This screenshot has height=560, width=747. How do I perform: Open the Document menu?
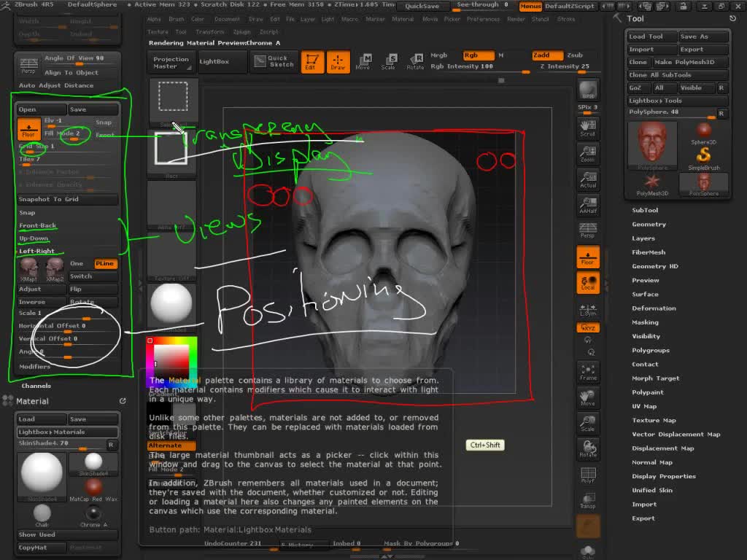228,20
